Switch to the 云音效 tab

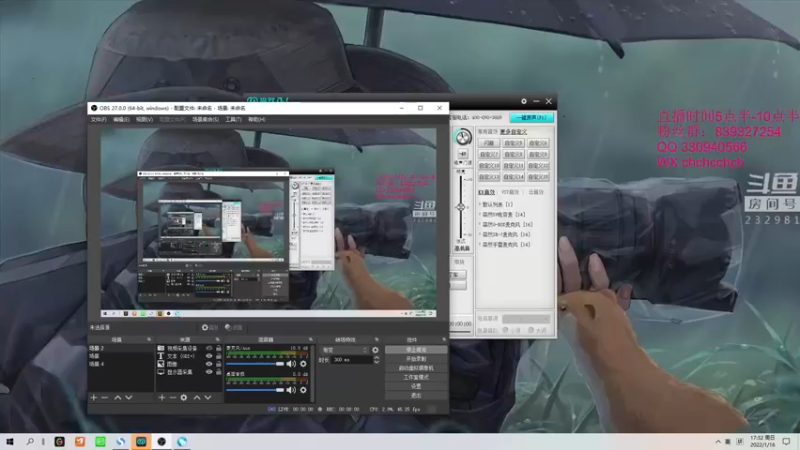(x=536, y=192)
